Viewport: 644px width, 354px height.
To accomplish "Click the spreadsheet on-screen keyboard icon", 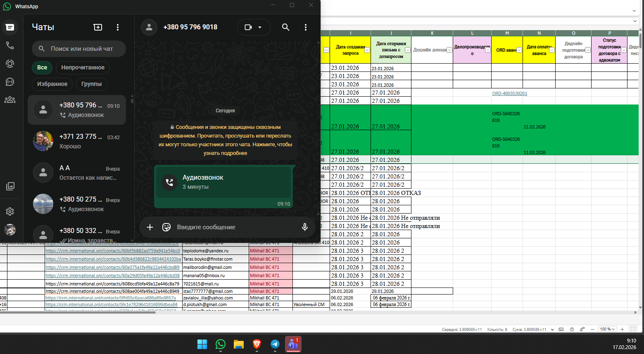I will [561, 329].
